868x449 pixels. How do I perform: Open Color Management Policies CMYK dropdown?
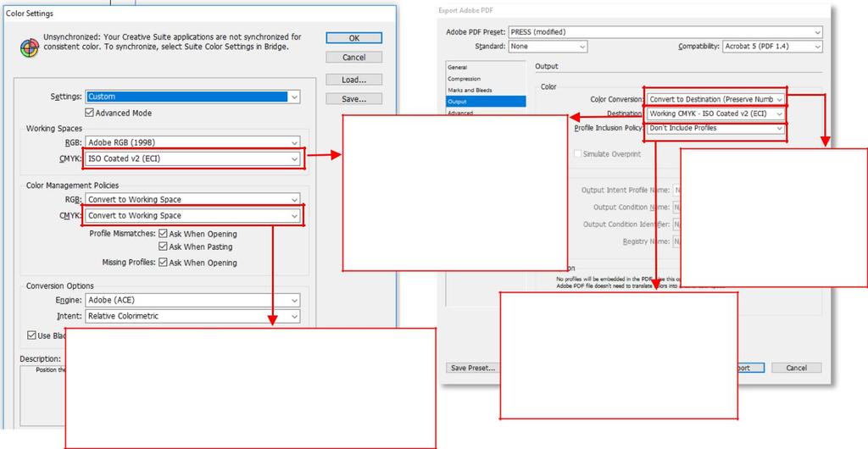(x=192, y=216)
